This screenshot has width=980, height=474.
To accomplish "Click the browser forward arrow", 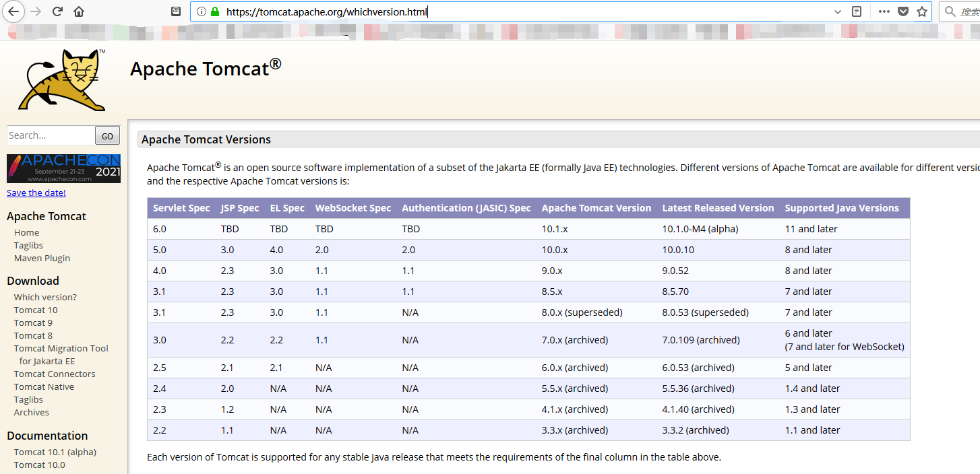I will pos(36,11).
